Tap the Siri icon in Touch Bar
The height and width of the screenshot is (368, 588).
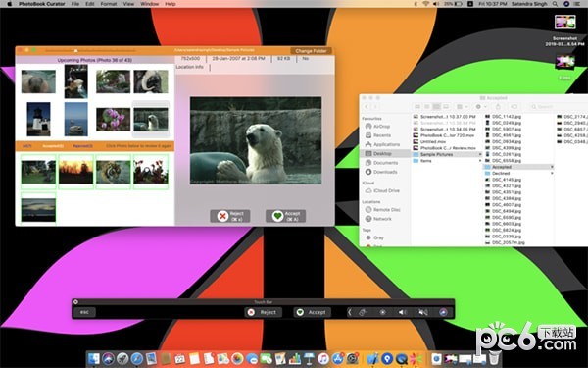(x=443, y=312)
